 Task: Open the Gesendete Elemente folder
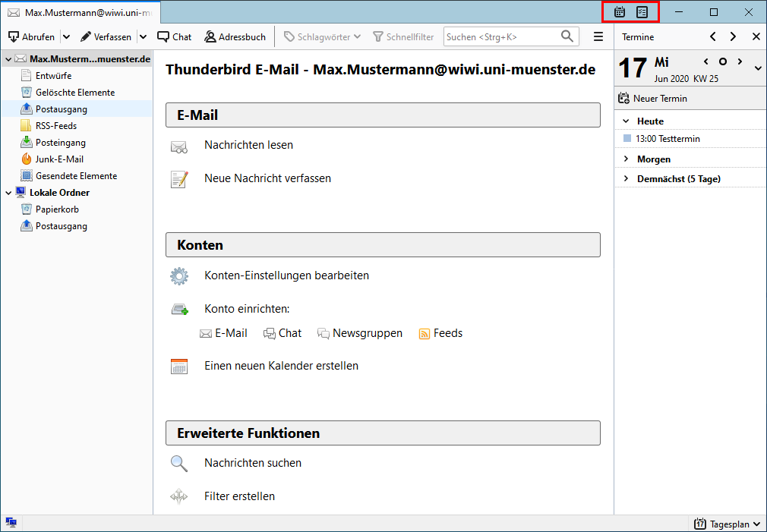pyautogui.click(x=76, y=175)
